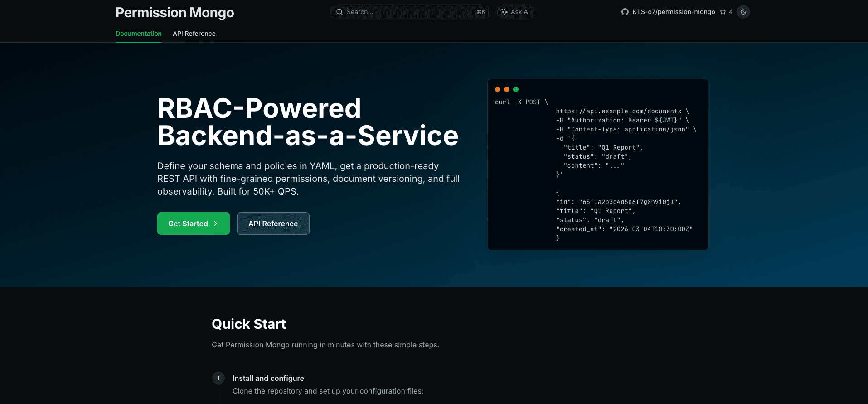The width and height of the screenshot is (868, 404).
Task: Toggle dark mode with the moon icon
Action: tap(743, 12)
